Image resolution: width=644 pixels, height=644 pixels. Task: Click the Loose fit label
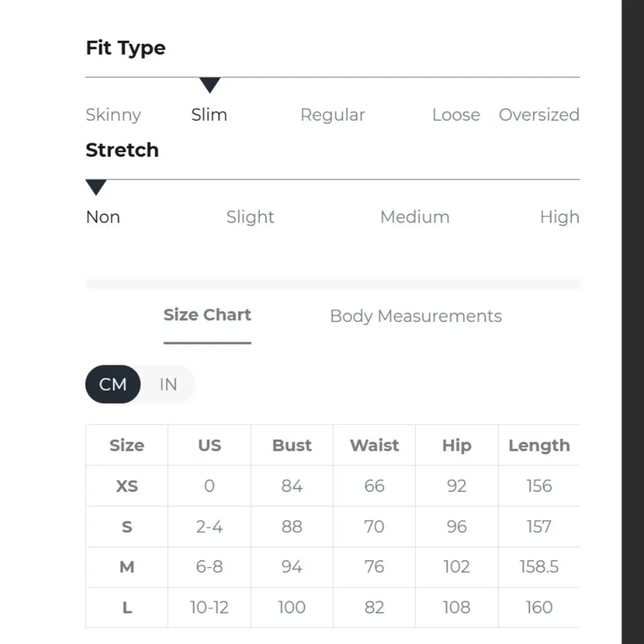click(x=456, y=115)
